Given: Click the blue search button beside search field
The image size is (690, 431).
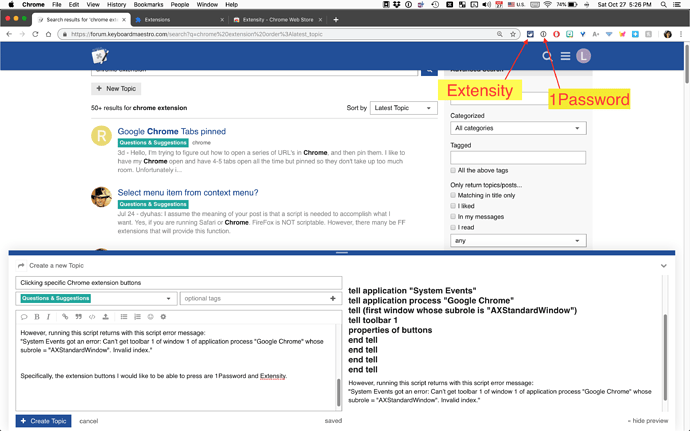Looking at the screenshot, I should coord(429,71).
